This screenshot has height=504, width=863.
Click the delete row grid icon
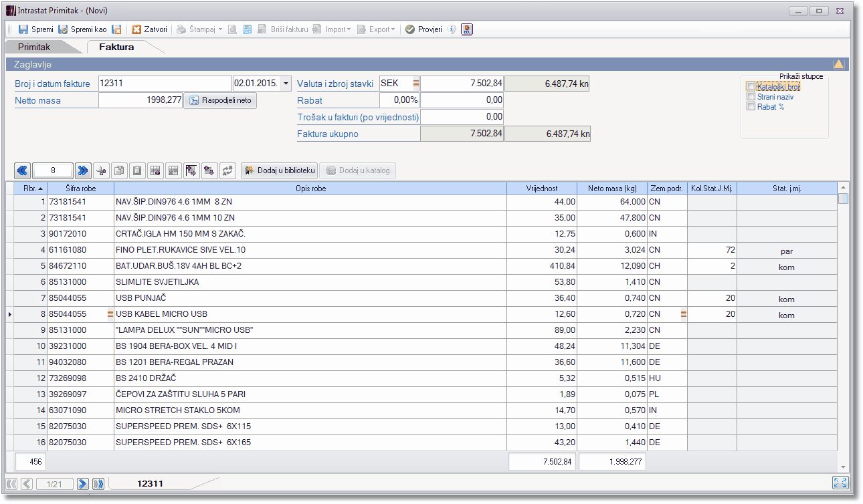(173, 171)
